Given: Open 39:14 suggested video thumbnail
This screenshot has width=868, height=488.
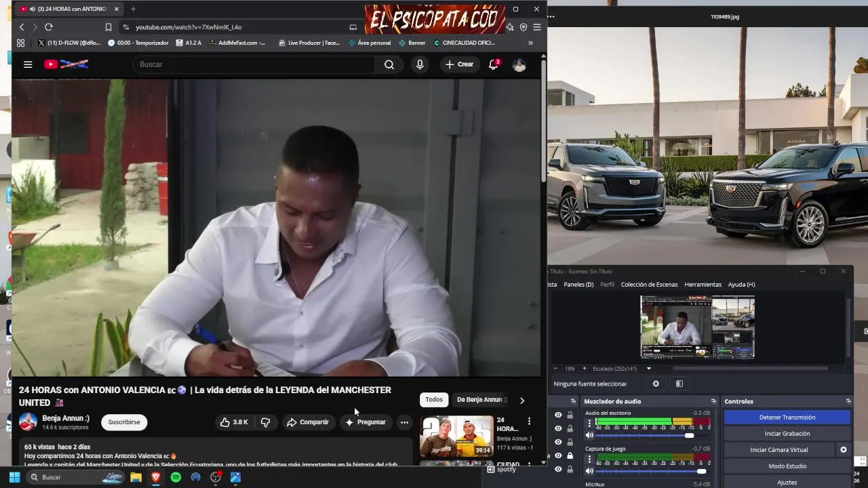Looking at the screenshot, I should (x=456, y=436).
